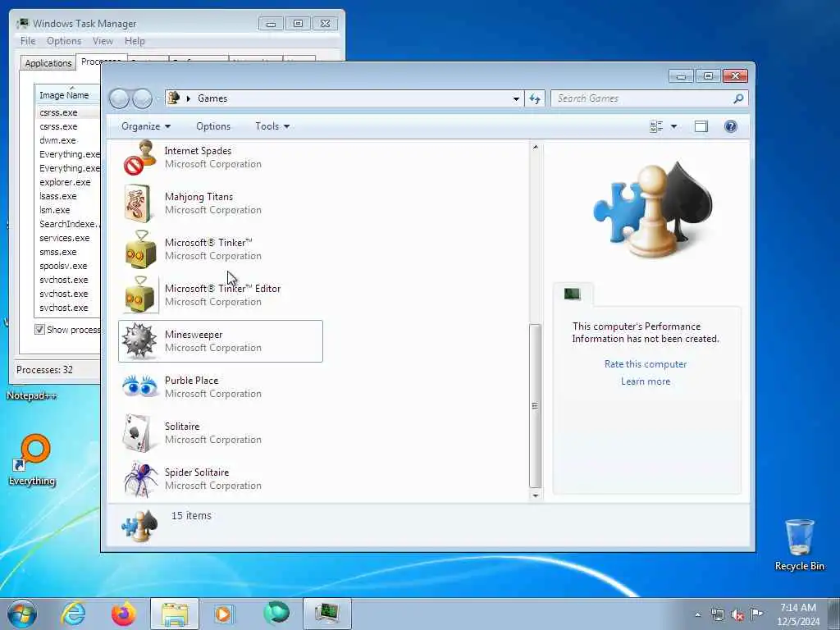Click the muted volume tray icon
Screen dimensions: 840x630
[x=737, y=614]
